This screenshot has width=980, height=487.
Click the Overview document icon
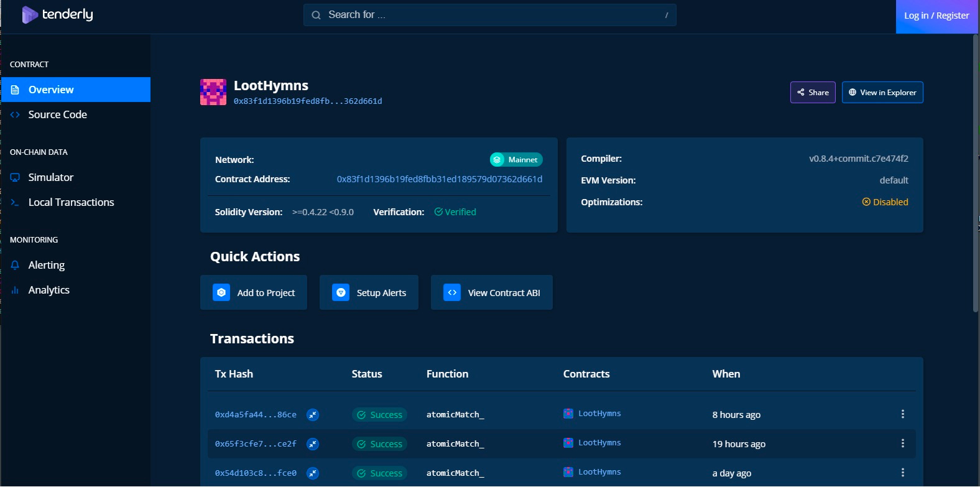(15, 90)
